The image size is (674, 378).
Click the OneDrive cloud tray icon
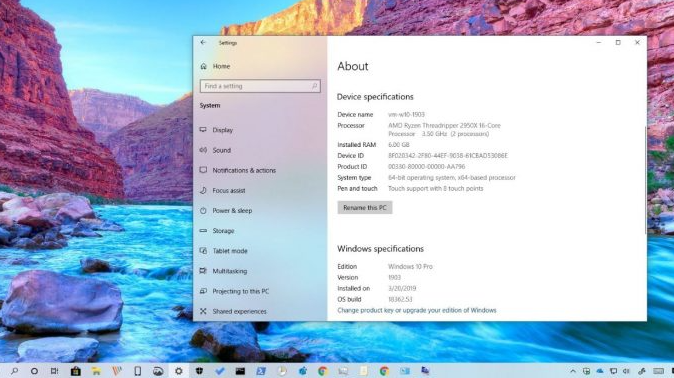pos(600,371)
